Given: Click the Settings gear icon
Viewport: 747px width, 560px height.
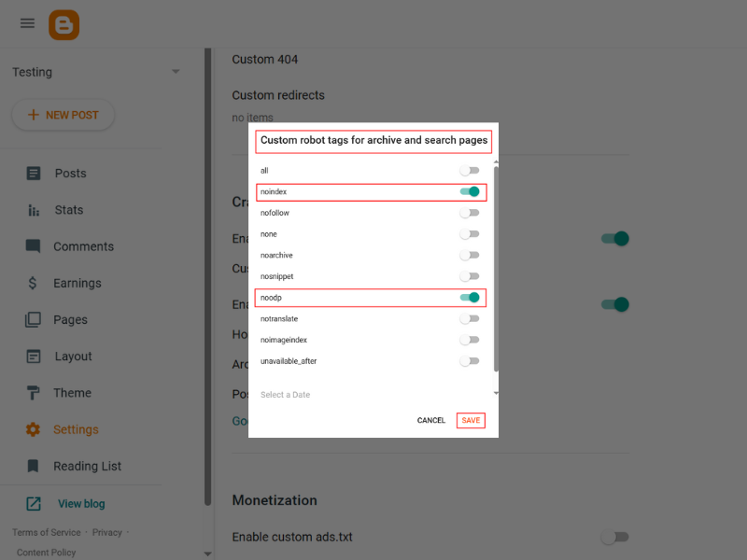Looking at the screenshot, I should coord(32,429).
